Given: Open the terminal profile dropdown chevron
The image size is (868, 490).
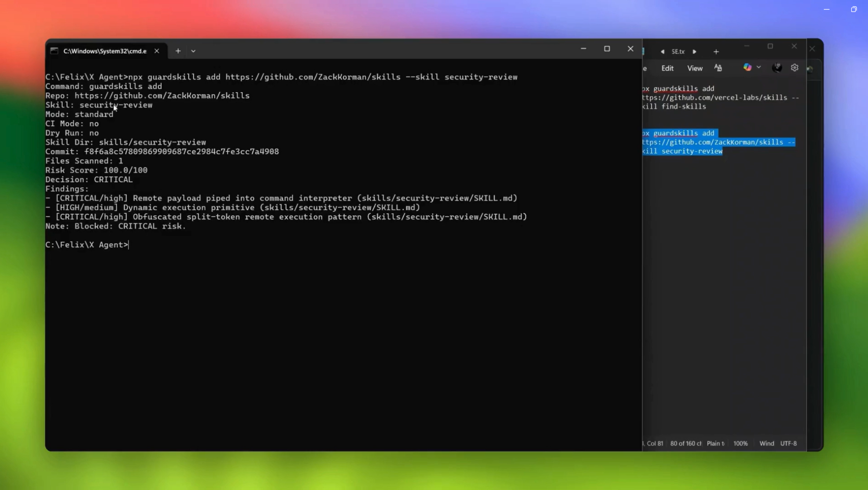Looking at the screenshot, I should coord(193,51).
